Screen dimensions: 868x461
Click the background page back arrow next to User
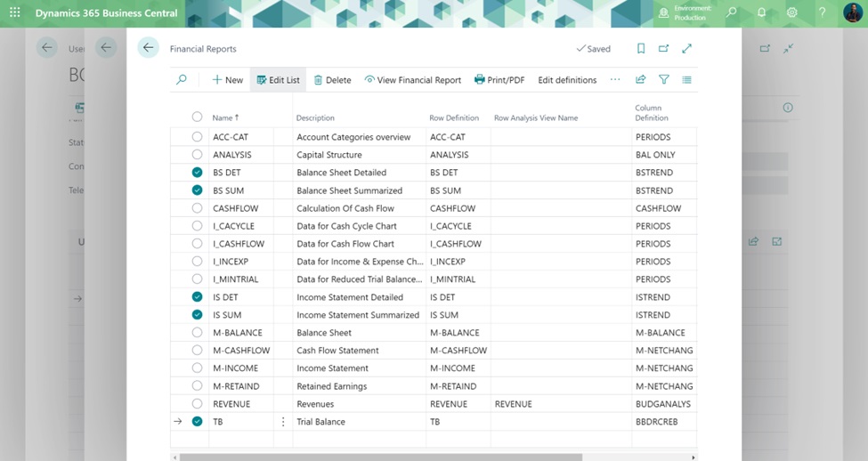click(x=47, y=47)
